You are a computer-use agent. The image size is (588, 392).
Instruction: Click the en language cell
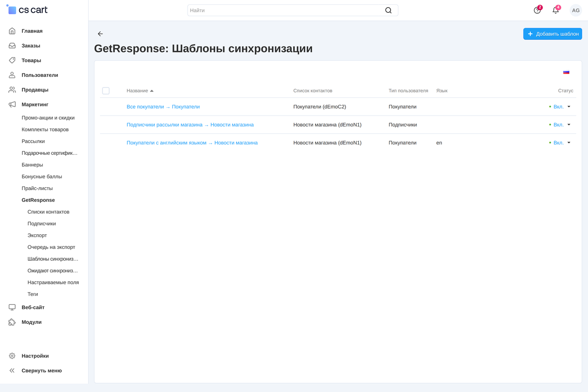(439, 143)
